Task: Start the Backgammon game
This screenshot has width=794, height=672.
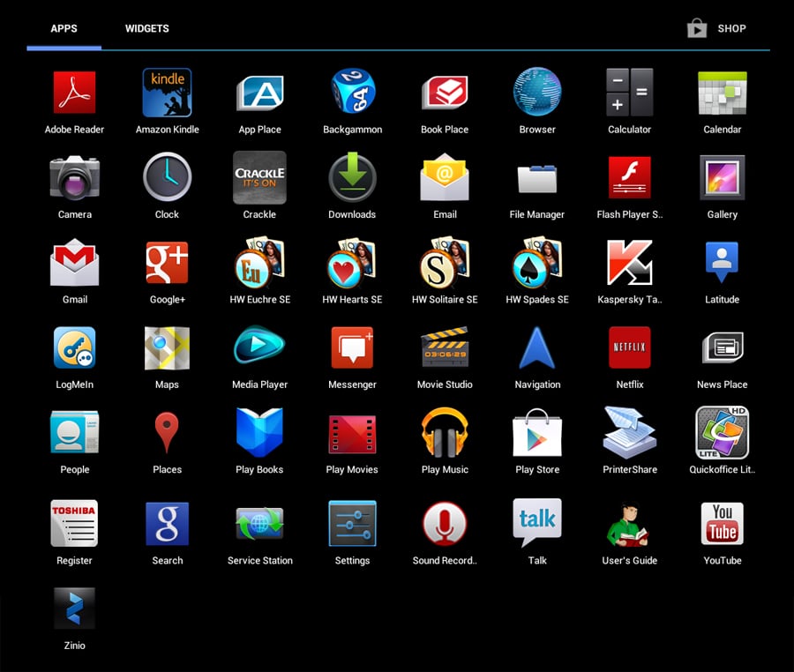Action: point(352,91)
